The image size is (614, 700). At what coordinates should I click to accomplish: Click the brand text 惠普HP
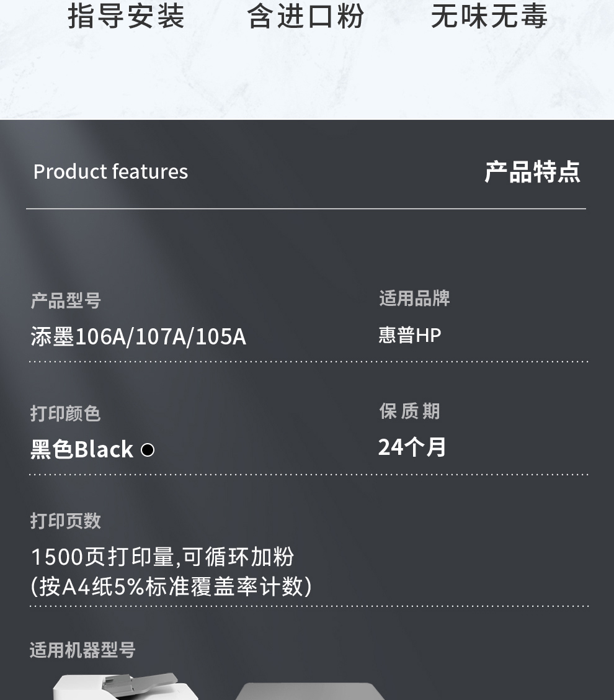tap(410, 335)
